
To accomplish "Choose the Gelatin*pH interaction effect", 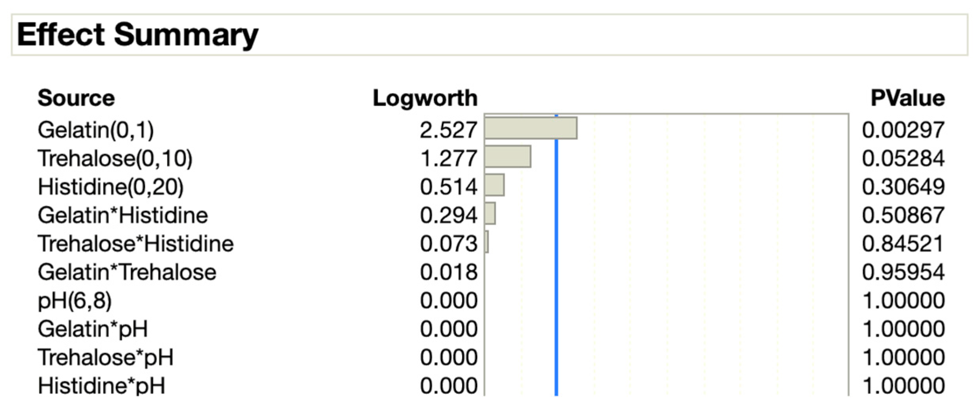I will (x=93, y=329).
